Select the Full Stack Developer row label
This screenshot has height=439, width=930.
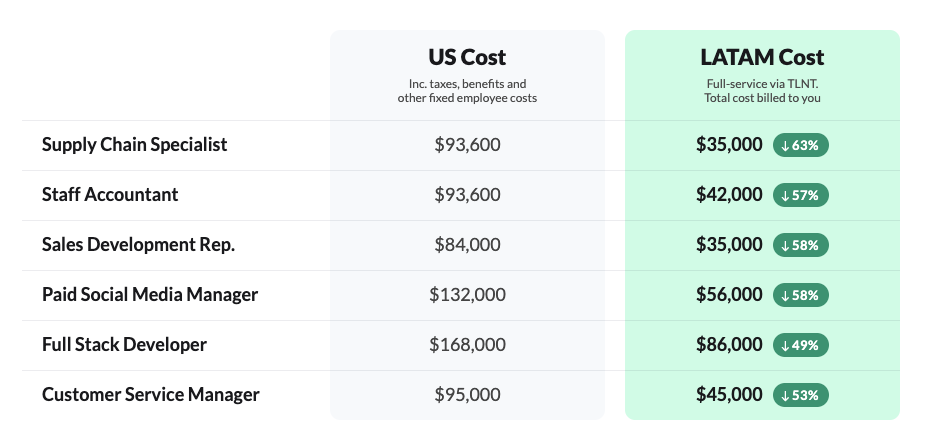124,345
